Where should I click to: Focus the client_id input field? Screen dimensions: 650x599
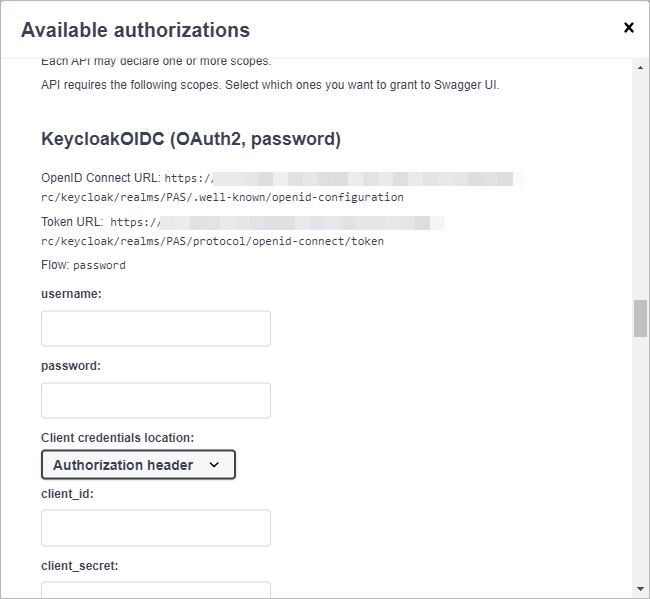point(156,528)
